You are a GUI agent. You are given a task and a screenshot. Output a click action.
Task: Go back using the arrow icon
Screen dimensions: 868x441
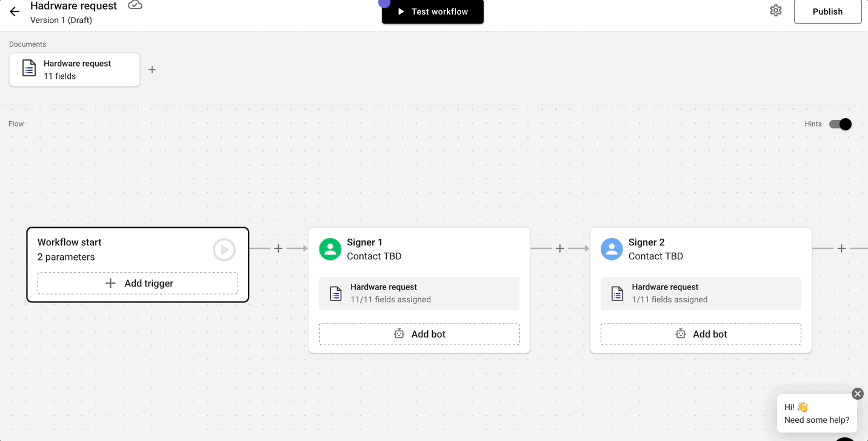tap(15, 12)
